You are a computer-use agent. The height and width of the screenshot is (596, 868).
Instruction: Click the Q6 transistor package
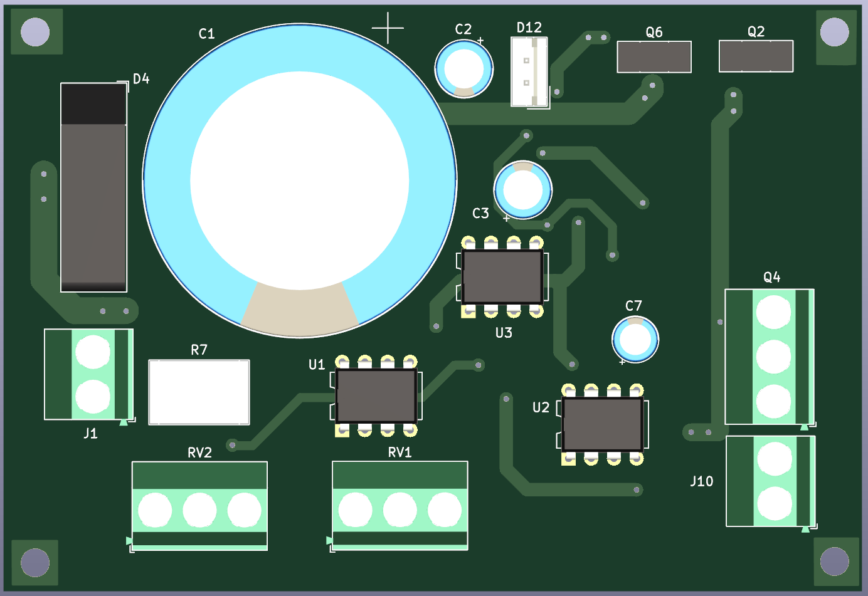(x=654, y=57)
